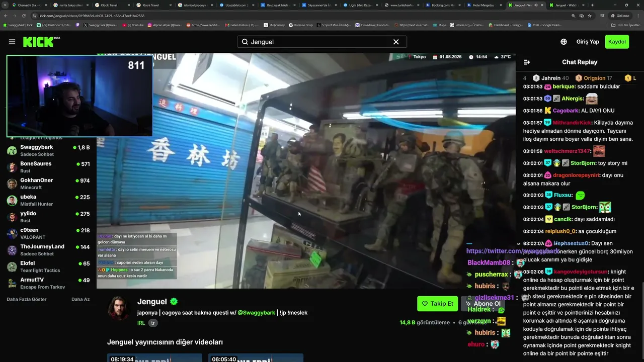The image size is (644, 362).
Task: Subscribe using the Abone Ol button
Action: point(483,304)
